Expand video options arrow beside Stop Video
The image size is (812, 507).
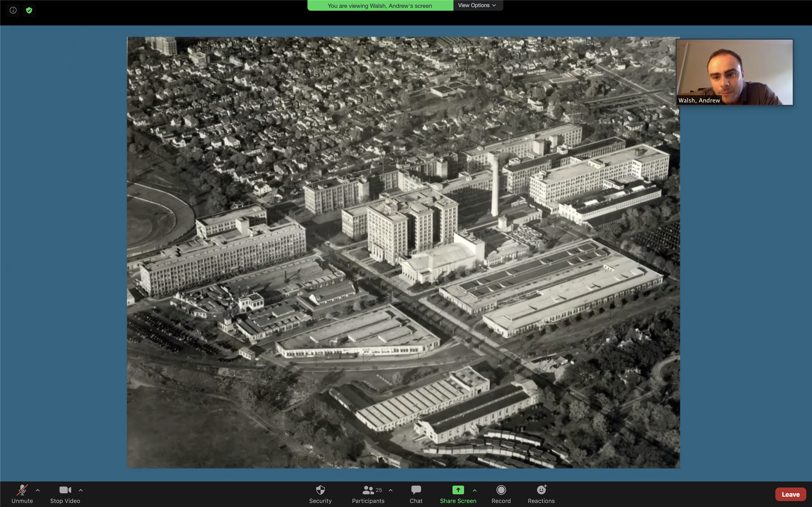[81, 490]
